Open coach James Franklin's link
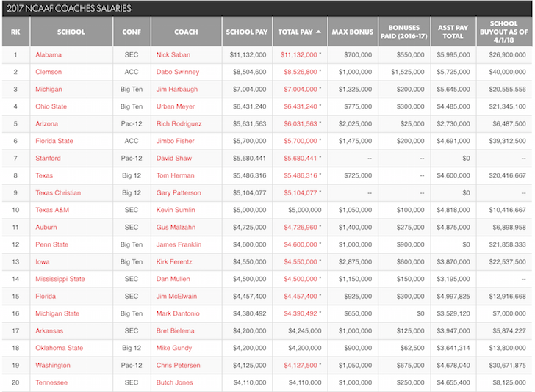 [x=179, y=244]
